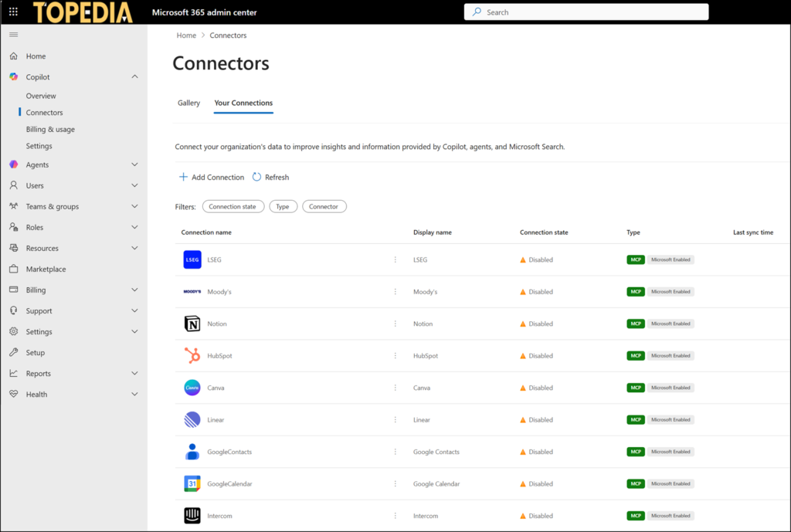Click the TOPEDIA logo in header
This screenshot has width=791, height=532.
click(x=83, y=12)
